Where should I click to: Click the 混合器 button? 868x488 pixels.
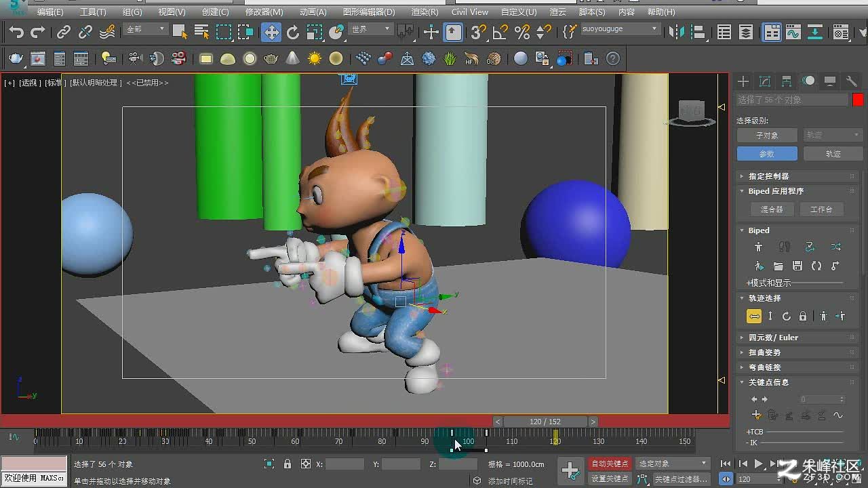[x=772, y=209]
